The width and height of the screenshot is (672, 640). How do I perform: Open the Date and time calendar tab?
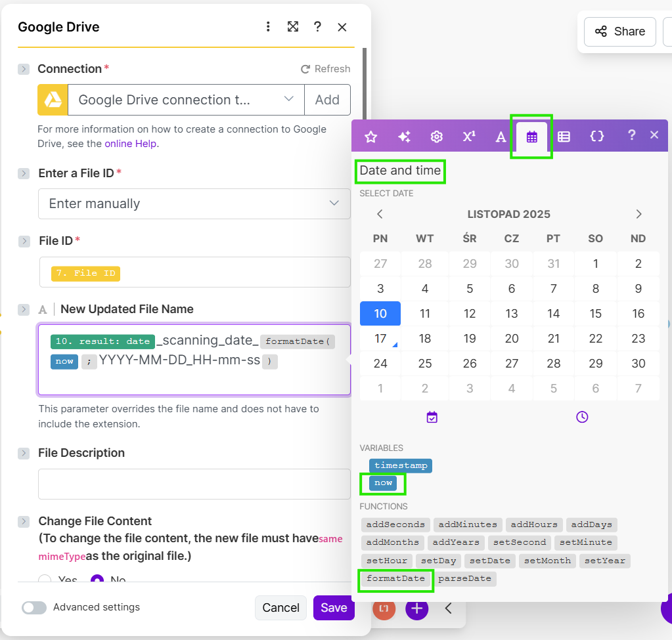point(532,137)
